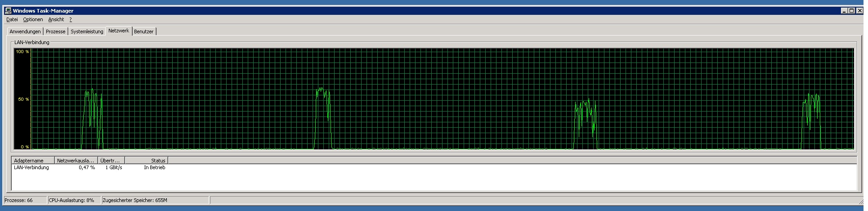Click the Netzwerkausla... column header
The height and width of the screenshot is (211, 868).
click(76, 160)
